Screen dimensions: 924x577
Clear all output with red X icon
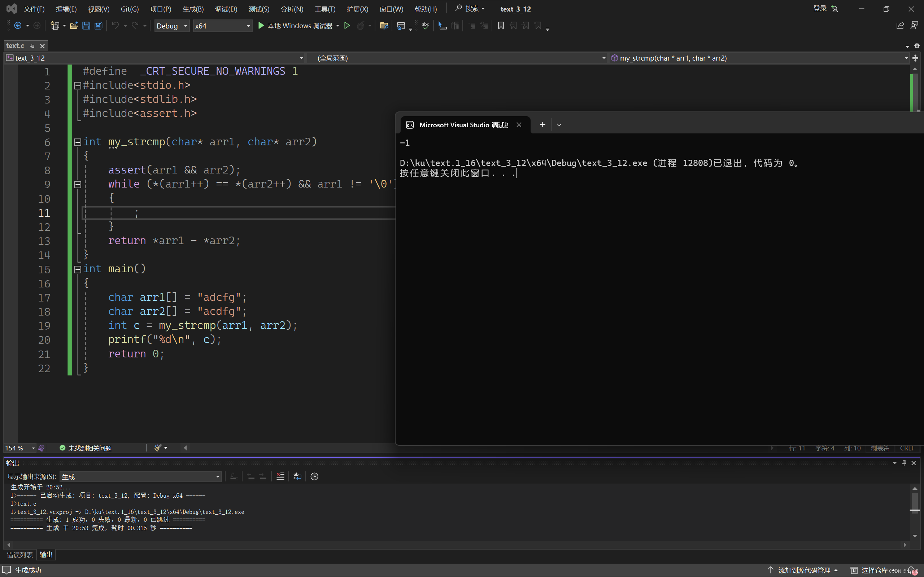[280, 476]
